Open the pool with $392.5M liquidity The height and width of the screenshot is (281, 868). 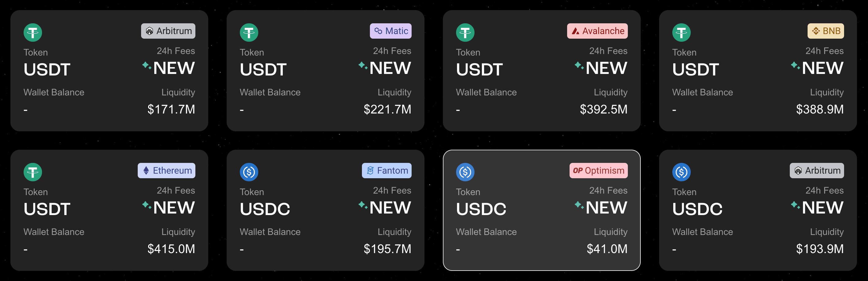point(542,71)
